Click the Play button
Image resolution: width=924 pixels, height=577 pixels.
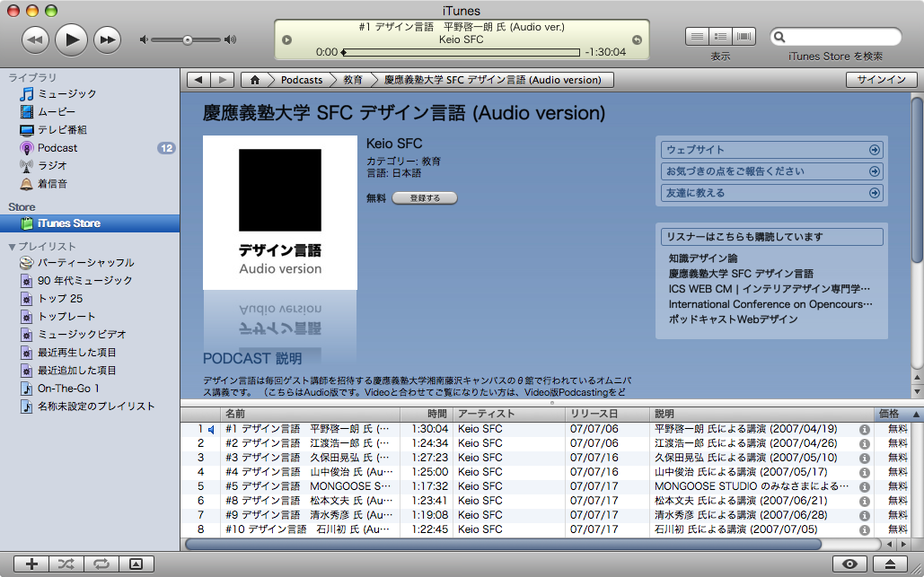click(x=71, y=39)
